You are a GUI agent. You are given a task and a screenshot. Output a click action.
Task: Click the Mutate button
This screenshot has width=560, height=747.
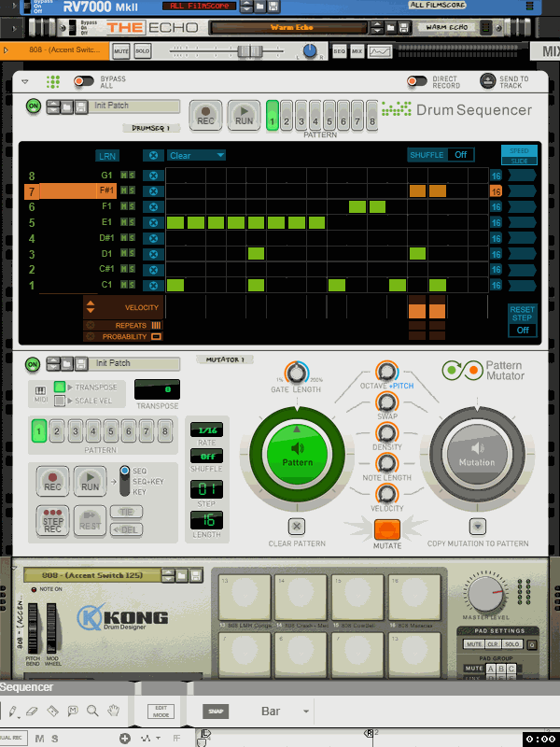(x=386, y=529)
